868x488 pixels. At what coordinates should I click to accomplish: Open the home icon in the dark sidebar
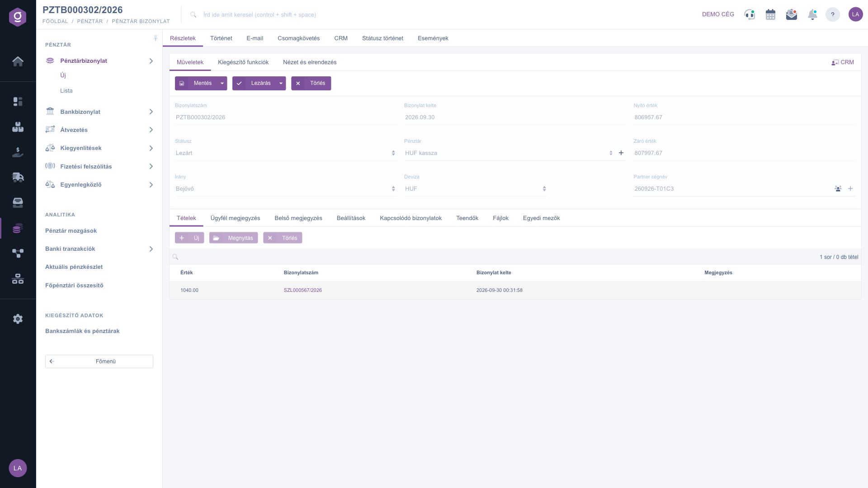(18, 61)
